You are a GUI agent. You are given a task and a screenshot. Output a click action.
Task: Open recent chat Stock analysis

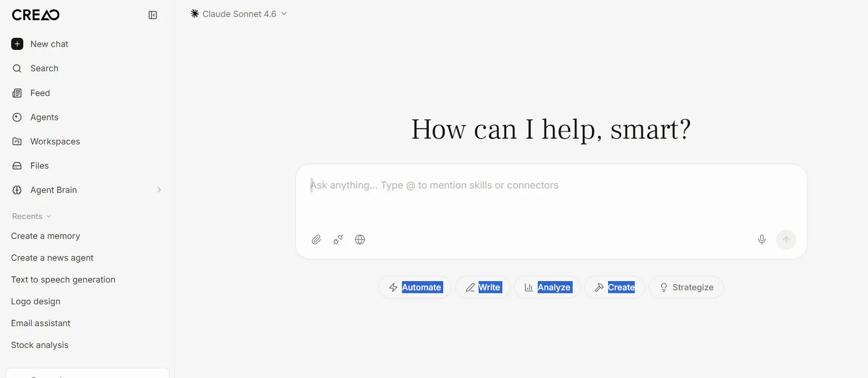click(40, 345)
